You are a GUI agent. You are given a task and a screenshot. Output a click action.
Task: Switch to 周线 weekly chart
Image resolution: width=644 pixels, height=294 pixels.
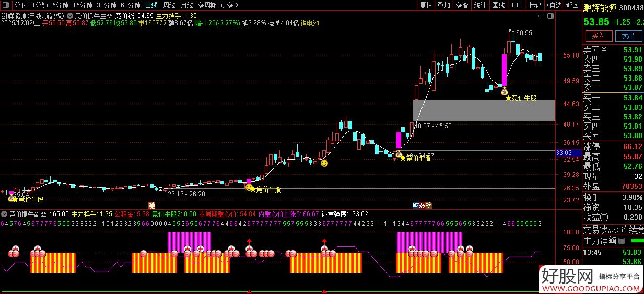[x=169, y=5]
